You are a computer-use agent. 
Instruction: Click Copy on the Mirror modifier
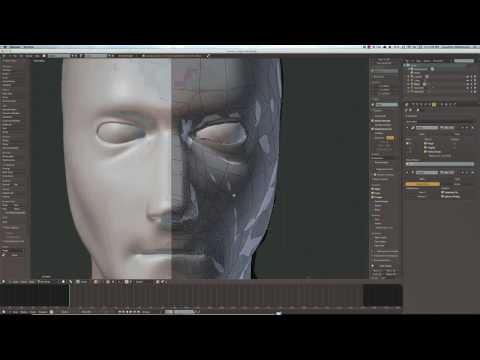457,135
